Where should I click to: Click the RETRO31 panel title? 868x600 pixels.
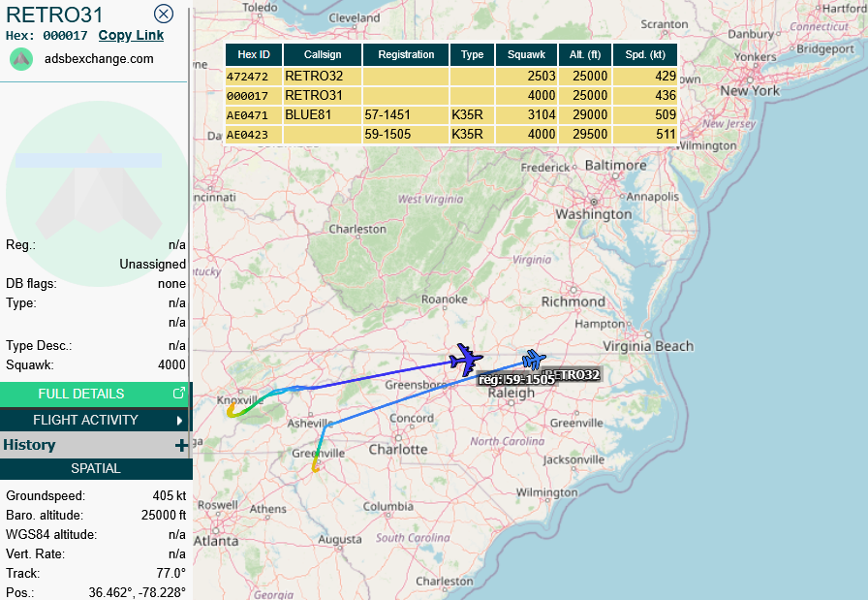coord(54,15)
